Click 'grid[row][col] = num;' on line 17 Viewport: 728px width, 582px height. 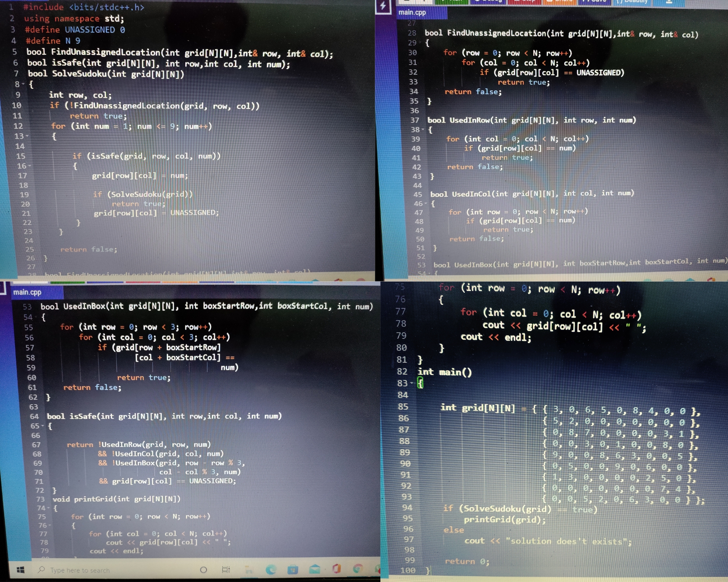pyautogui.click(x=140, y=176)
